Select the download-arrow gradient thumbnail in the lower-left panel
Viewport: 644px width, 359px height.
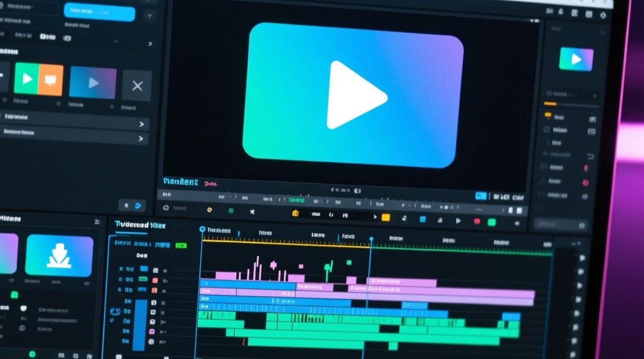coord(59,256)
